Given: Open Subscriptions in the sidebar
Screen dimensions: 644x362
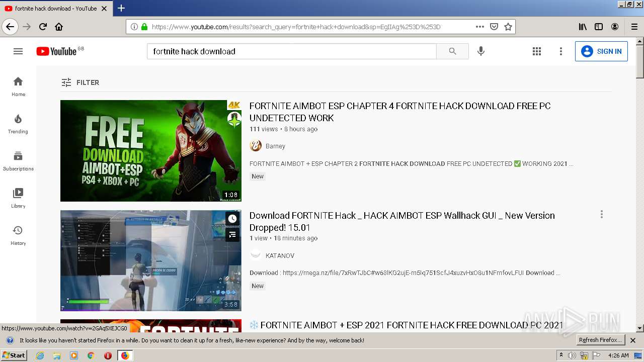Looking at the screenshot, I should (x=18, y=161).
